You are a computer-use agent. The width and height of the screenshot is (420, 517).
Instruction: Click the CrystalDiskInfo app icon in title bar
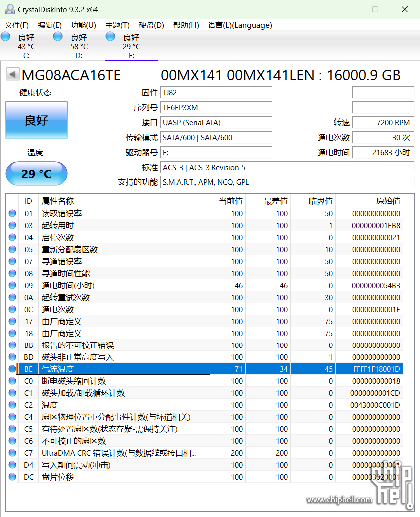pyautogui.click(x=10, y=9)
